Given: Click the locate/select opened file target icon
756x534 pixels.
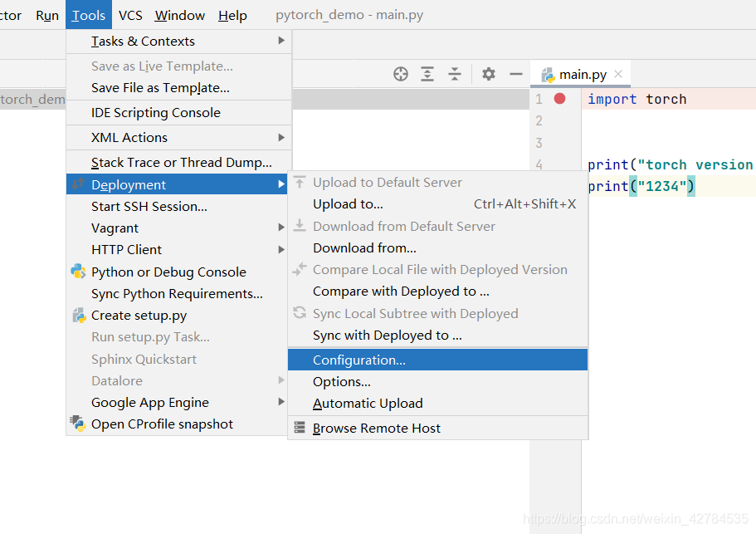Looking at the screenshot, I should 401,74.
